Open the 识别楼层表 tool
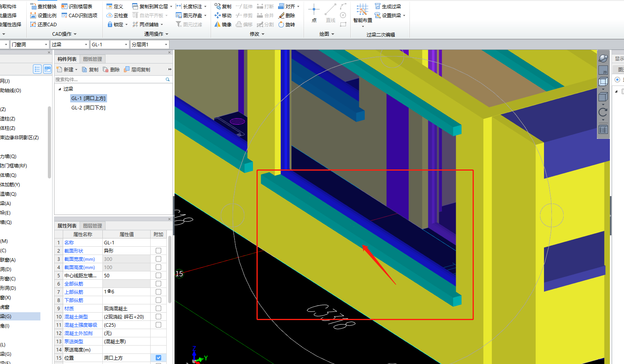This screenshot has width=624, height=364. point(77,6)
